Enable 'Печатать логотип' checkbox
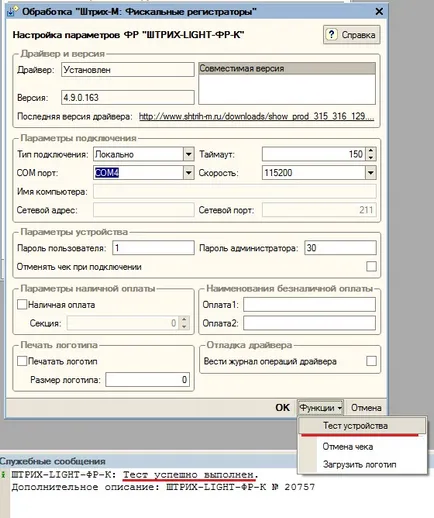This screenshot has width=434, height=518. tap(22, 361)
